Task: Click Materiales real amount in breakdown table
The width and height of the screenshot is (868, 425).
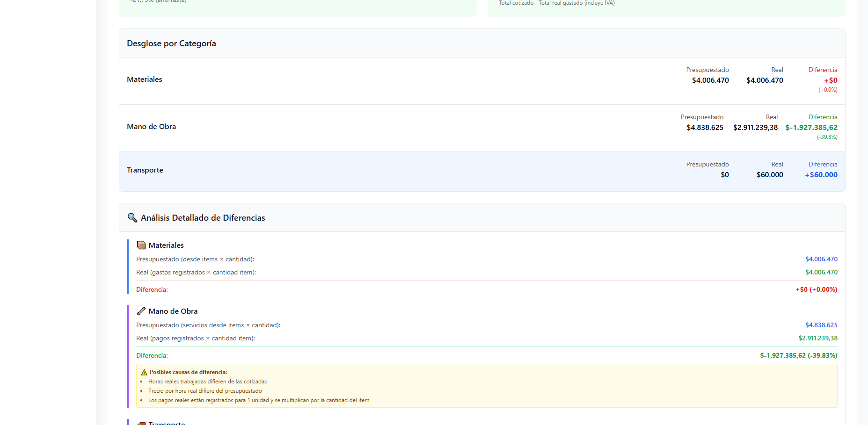Action: (765, 80)
